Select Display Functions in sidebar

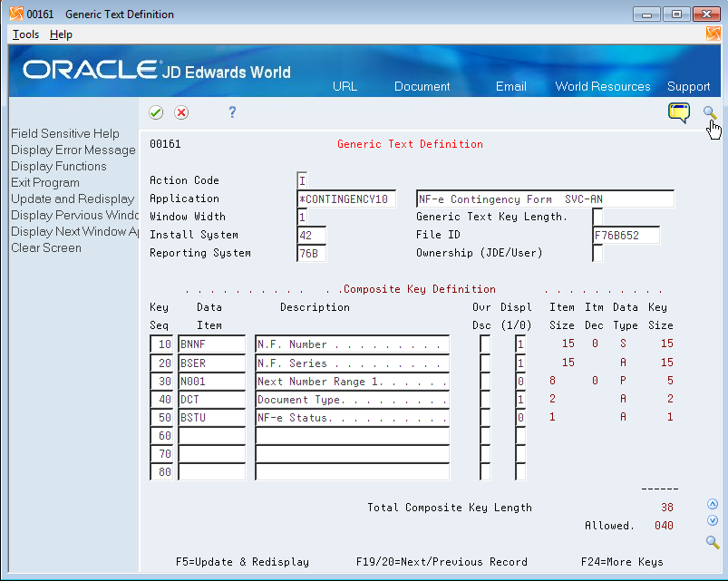click(59, 166)
